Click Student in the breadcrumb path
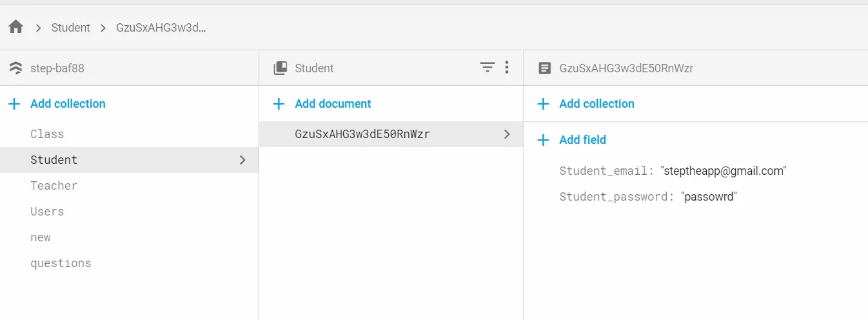 [71, 28]
